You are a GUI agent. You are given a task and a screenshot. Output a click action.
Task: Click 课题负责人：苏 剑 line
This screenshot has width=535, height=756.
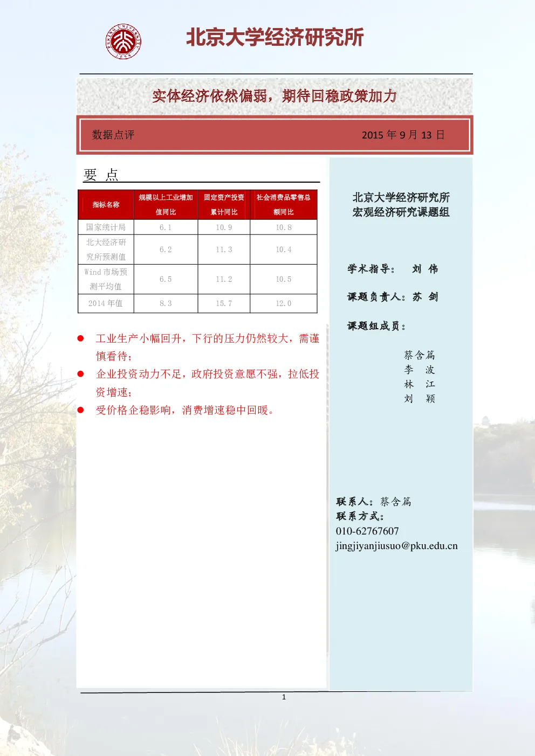coord(393,296)
